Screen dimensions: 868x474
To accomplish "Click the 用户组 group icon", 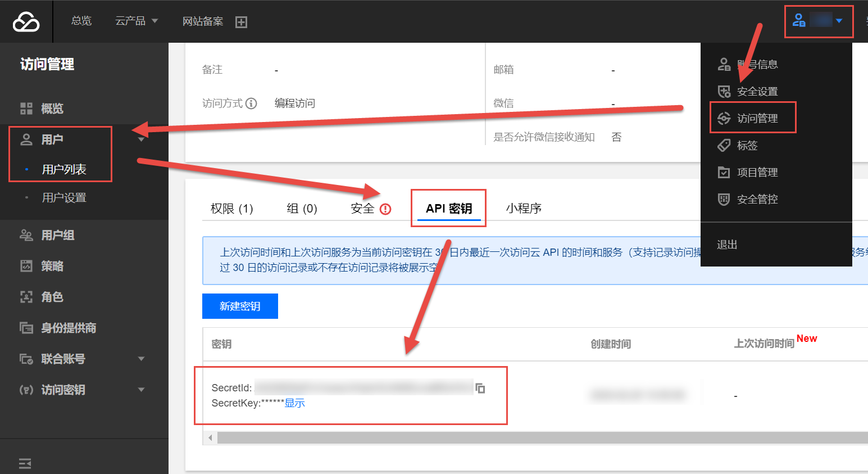I will click(26, 235).
